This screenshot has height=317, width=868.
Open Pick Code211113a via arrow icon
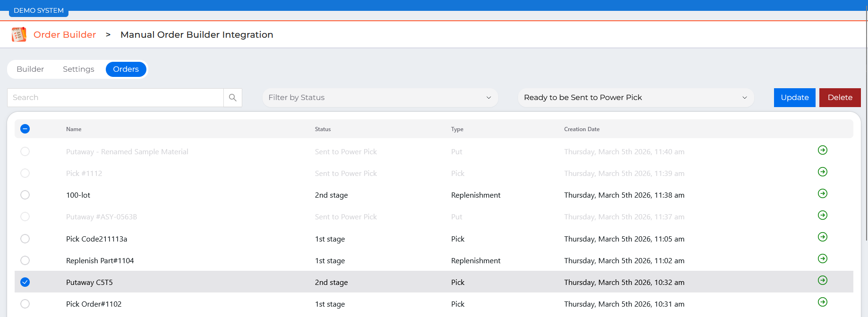click(822, 237)
